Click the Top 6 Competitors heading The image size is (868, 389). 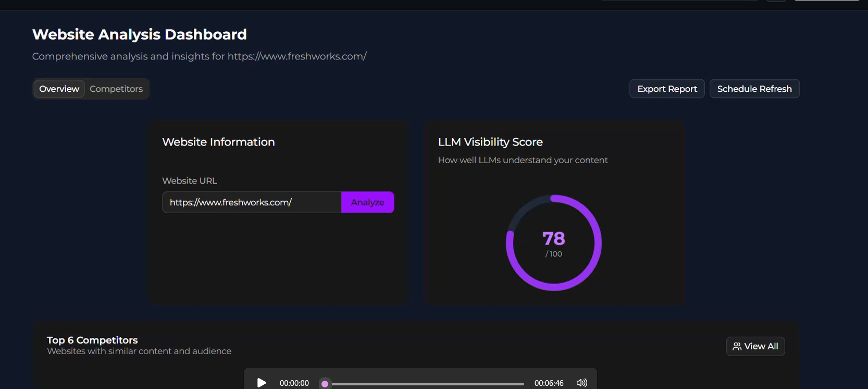coord(92,340)
